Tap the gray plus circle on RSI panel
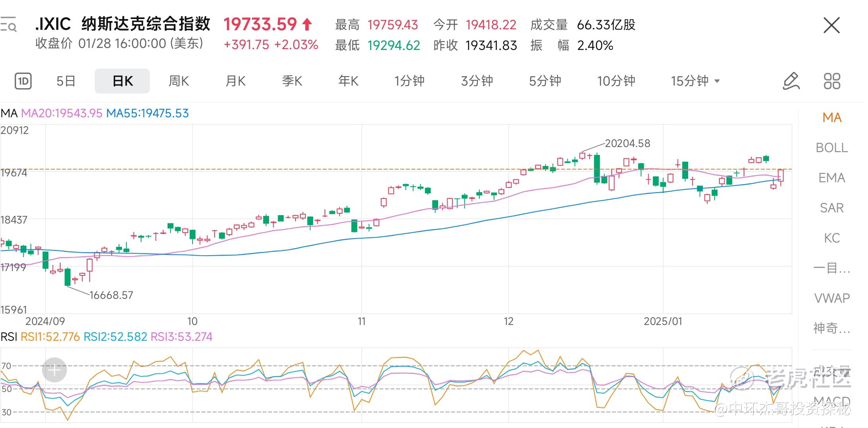The width and height of the screenshot is (868, 428). 54,370
